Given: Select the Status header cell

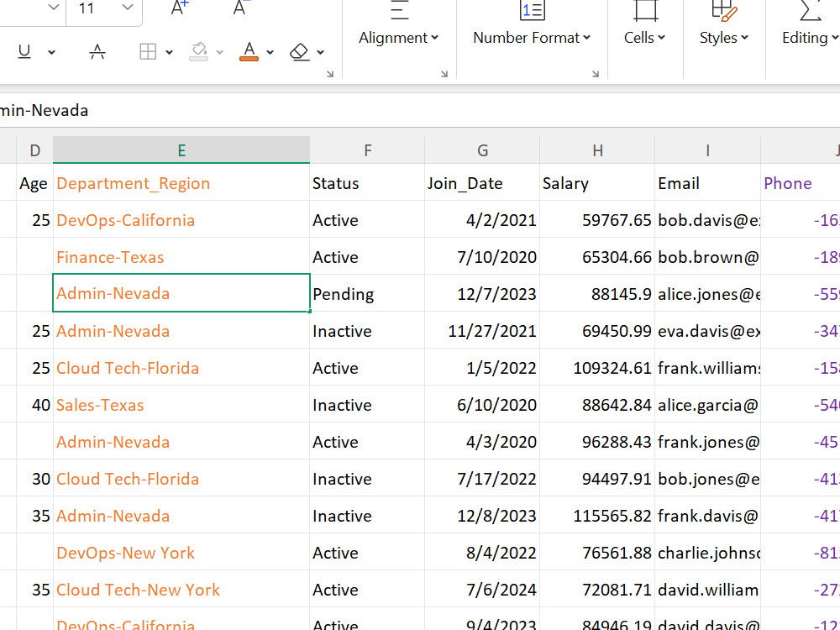Looking at the screenshot, I should tap(368, 182).
